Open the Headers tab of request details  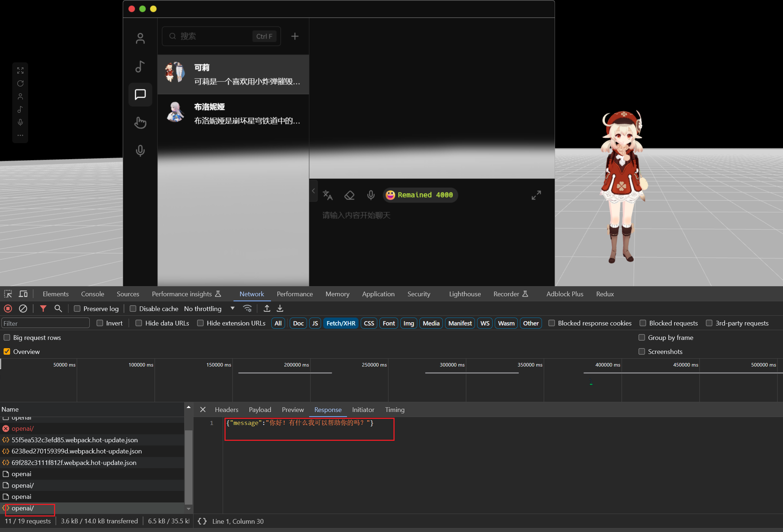[227, 410]
